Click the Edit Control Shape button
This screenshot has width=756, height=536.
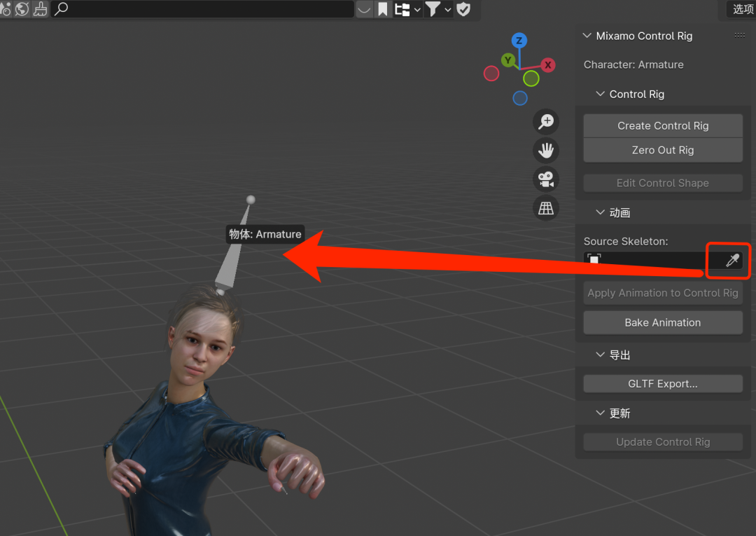pyautogui.click(x=663, y=183)
